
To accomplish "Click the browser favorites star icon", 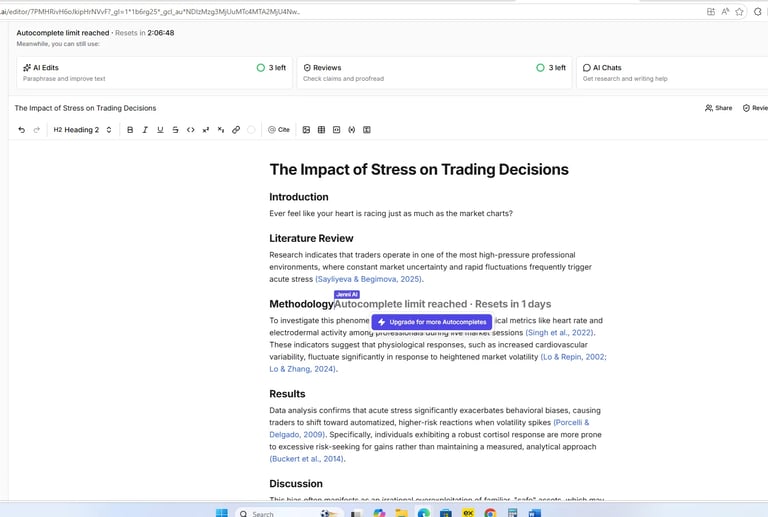I will 740,12.
